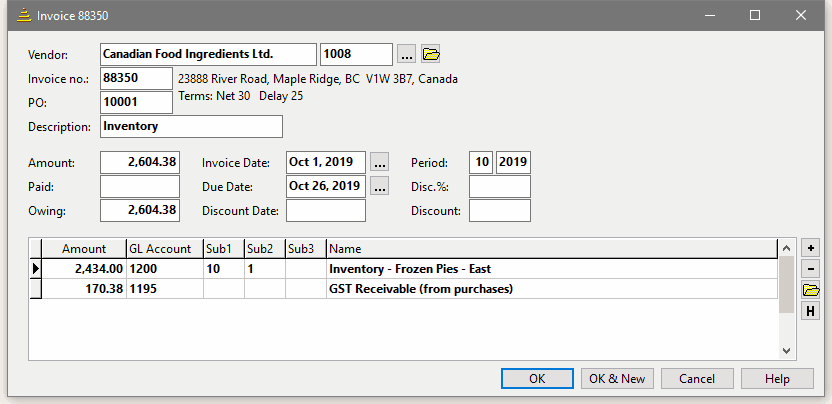Click empty Sub3 cell in 1200 row
The image size is (832, 404).
click(306, 269)
